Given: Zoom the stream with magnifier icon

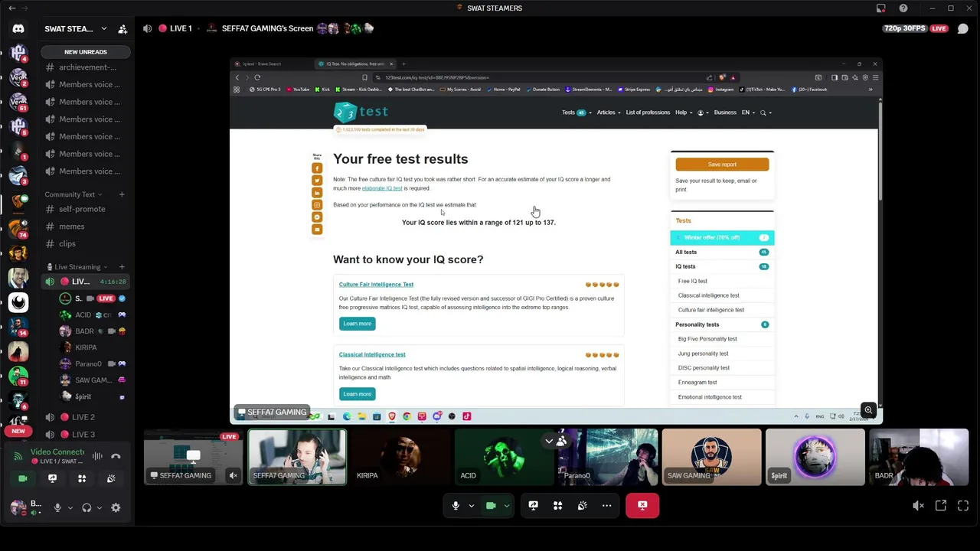Looking at the screenshot, I should pos(868,410).
